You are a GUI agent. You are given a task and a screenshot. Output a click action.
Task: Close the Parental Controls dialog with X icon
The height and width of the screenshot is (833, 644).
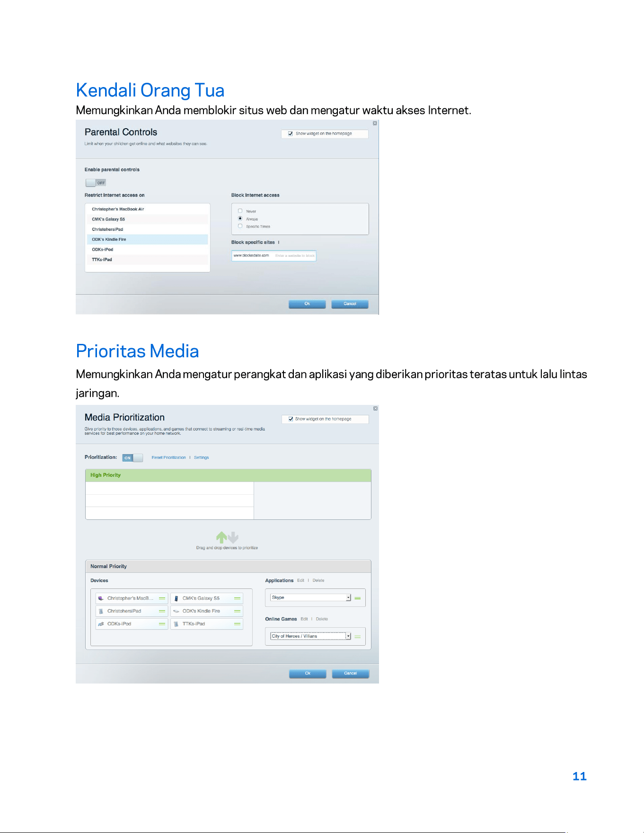pyautogui.click(x=375, y=123)
